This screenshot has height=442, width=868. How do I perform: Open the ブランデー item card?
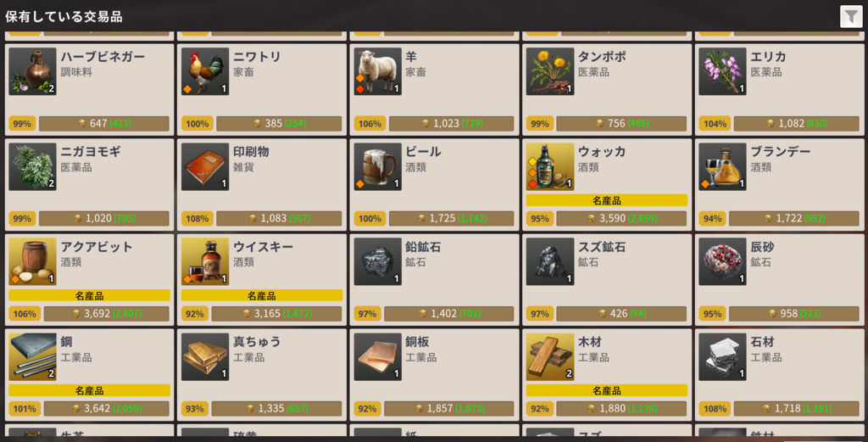(x=779, y=184)
